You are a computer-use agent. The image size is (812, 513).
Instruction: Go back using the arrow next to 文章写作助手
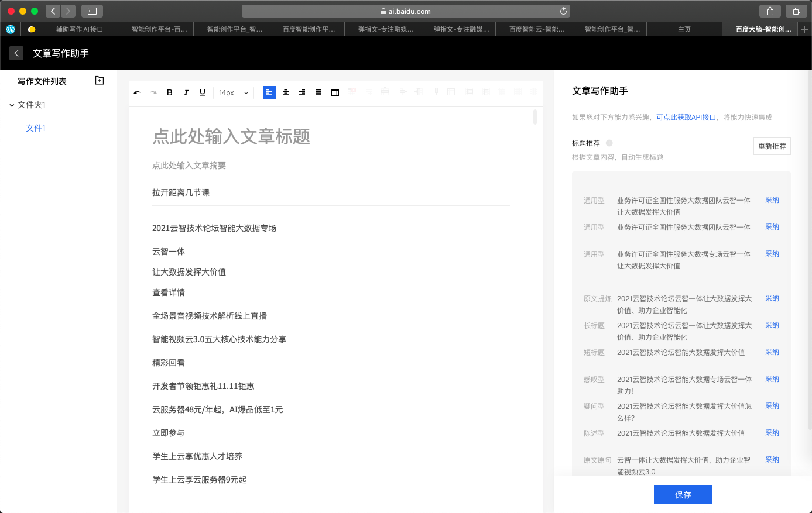[16, 53]
